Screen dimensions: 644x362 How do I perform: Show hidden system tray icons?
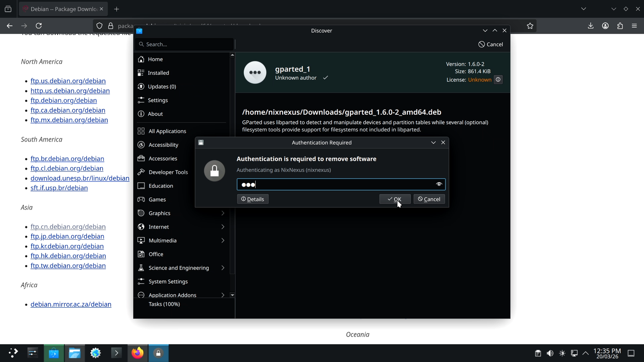coord(586,354)
